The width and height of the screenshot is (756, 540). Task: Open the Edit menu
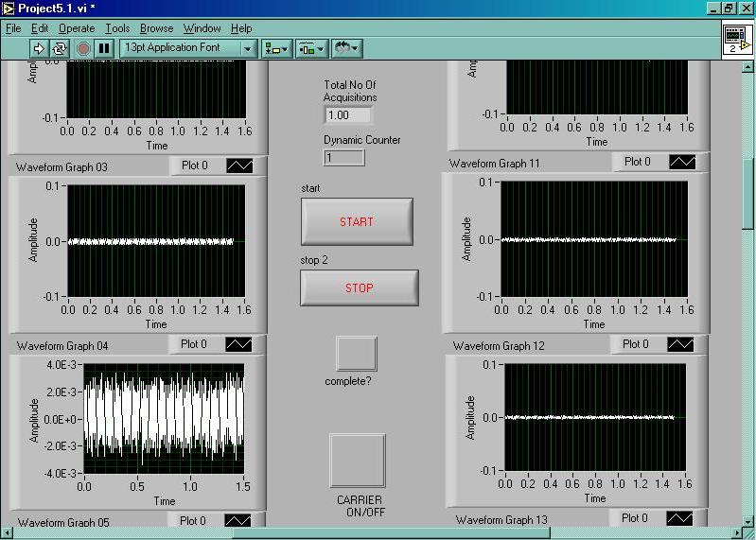pyautogui.click(x=40, y=28)
